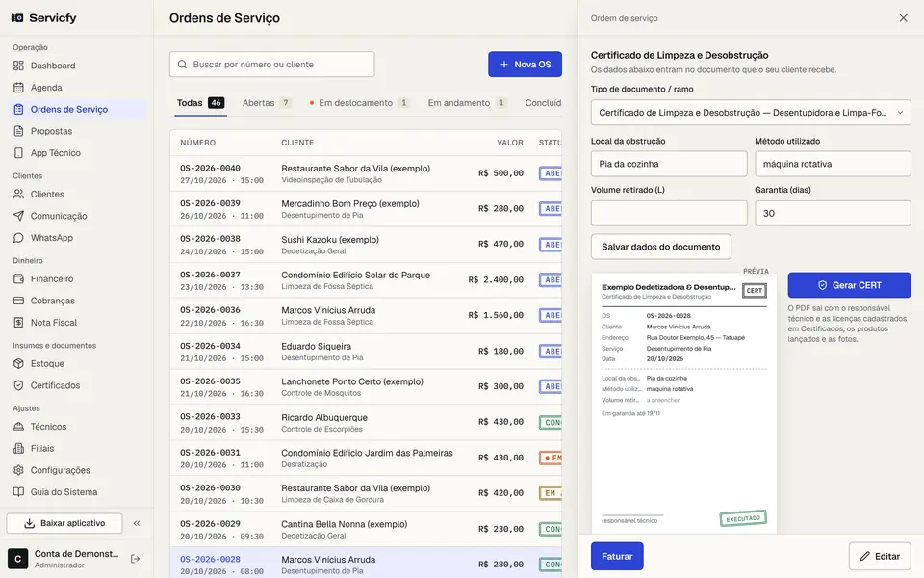This screenshot has width=924, height=578.
Task: Select order row OS-2026-0030
Action: [366, 493]
